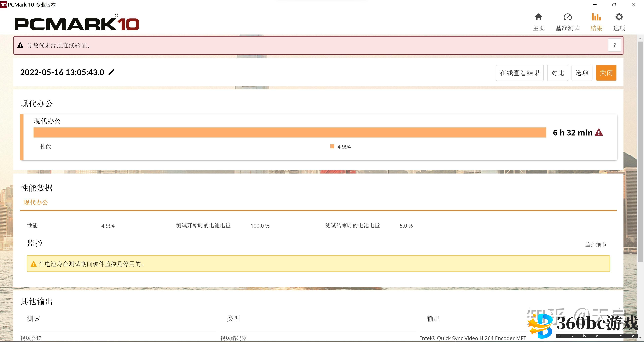Click the PCMARK 10 logo

point(76,24)
